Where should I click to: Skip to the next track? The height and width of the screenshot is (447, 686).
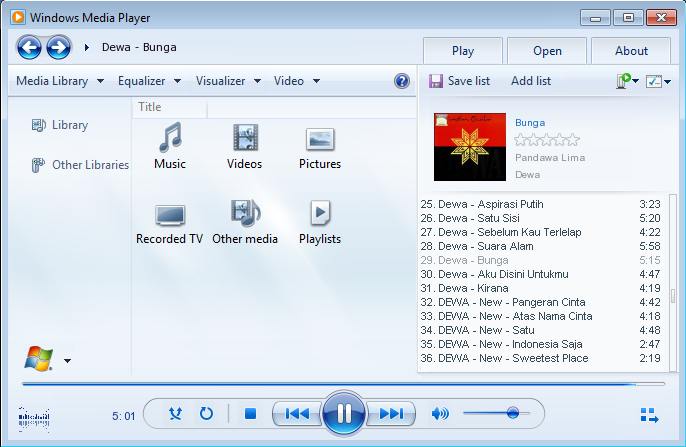[391, 413]
